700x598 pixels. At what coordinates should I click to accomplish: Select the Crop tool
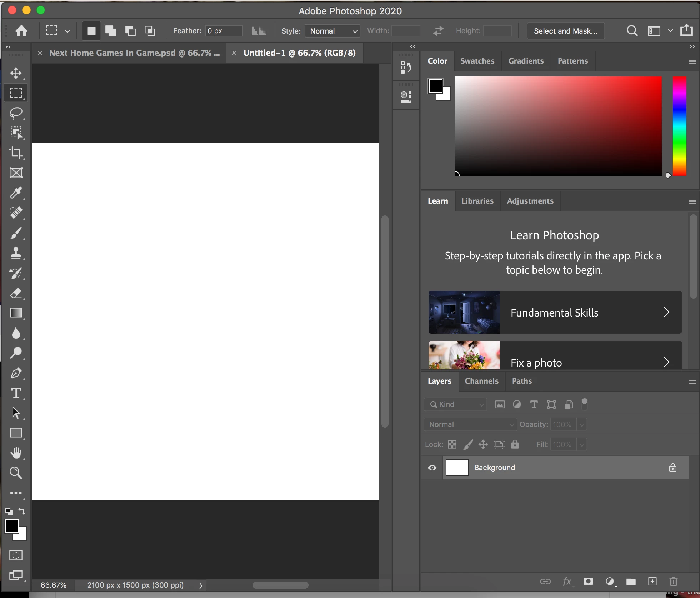pyautogui.click(x=16, y=153)
